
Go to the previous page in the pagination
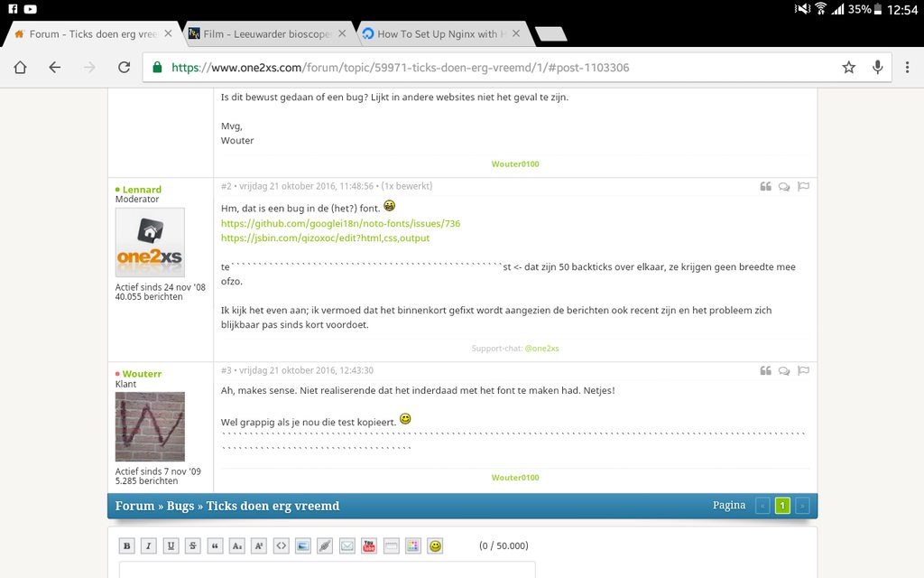click(x=762, y=506)
